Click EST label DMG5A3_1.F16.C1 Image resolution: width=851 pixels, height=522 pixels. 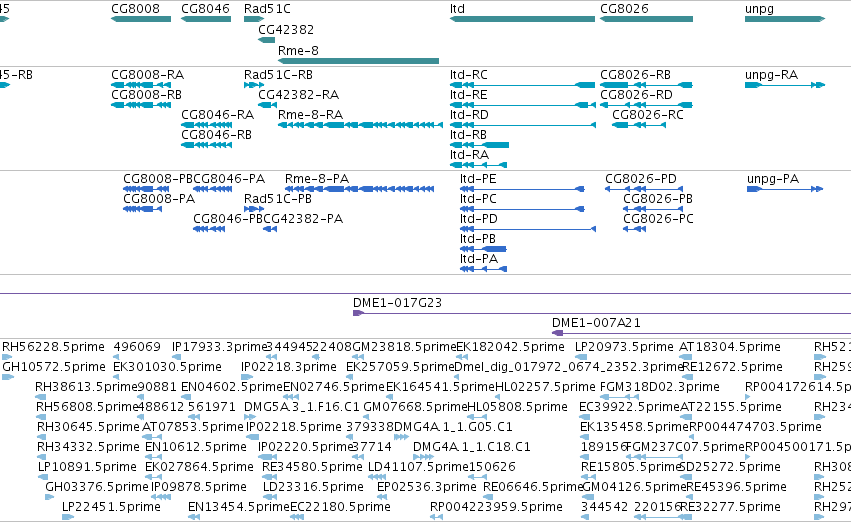click(x=302, y=408)
